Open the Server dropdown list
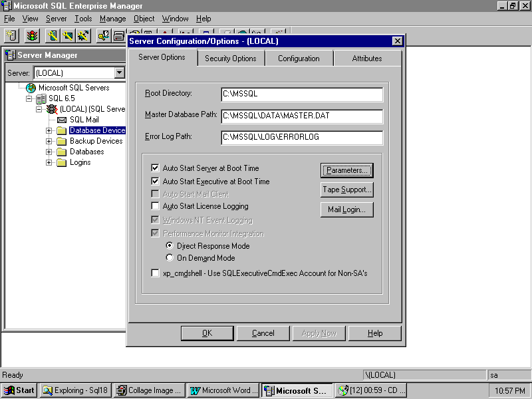Image resolution: width=532 pixels, height=399 pixels. [x=120, y=72]
